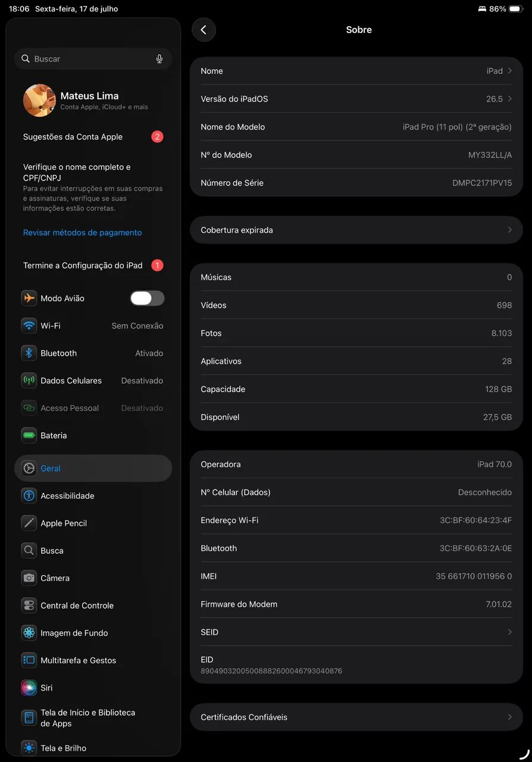The image size is (532, 762).
Task: Tap serial number DMPC2171PV15
Action: (482, 183)
